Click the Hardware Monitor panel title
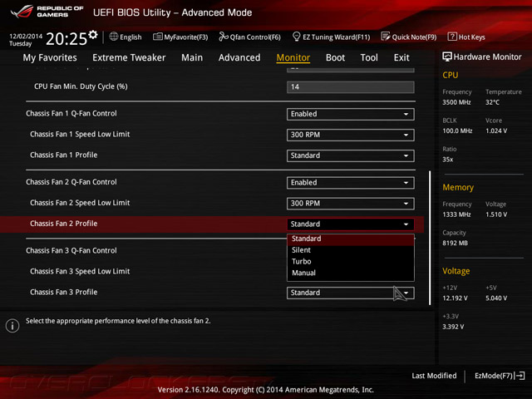 click(x=487, y=57)
